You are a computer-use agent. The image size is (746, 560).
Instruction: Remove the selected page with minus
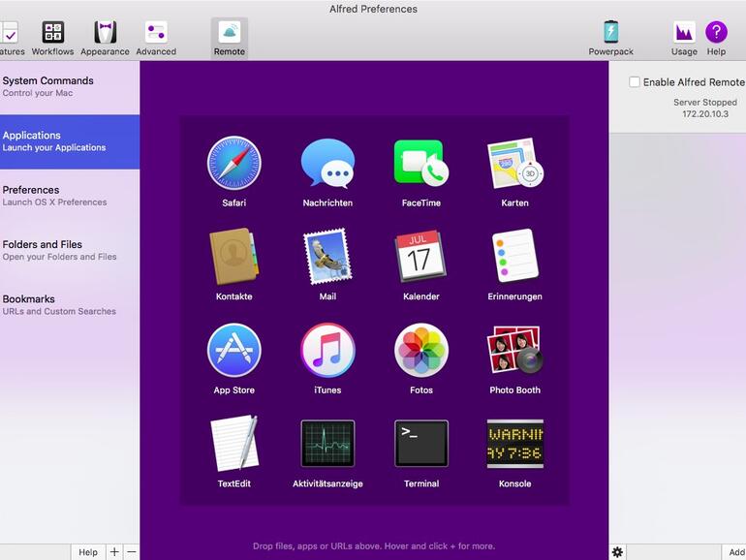pyautogui.click(x=132, y=552)
